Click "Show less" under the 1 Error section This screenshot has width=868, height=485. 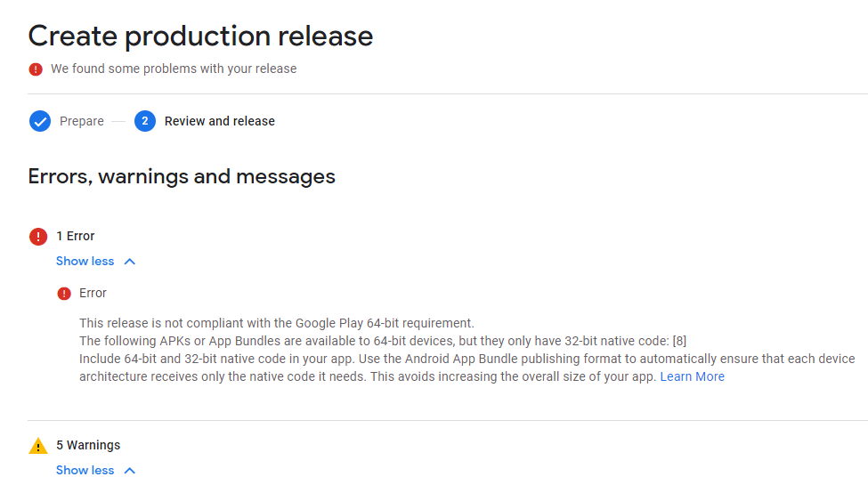click(x=85, y=262)
